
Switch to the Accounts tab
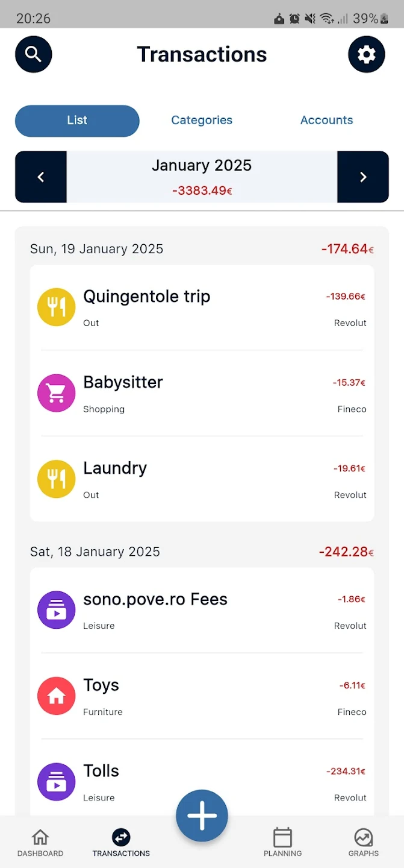(326, 121)
